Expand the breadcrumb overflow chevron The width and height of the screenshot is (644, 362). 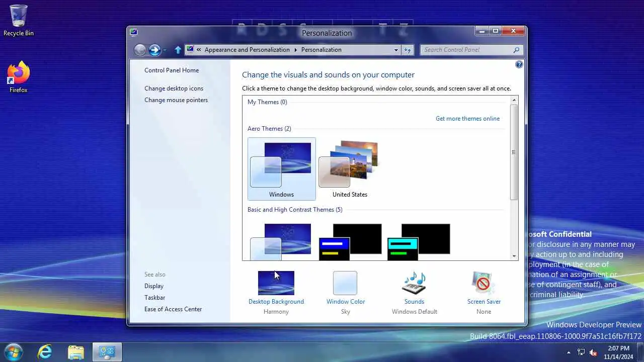coord(199,50)
